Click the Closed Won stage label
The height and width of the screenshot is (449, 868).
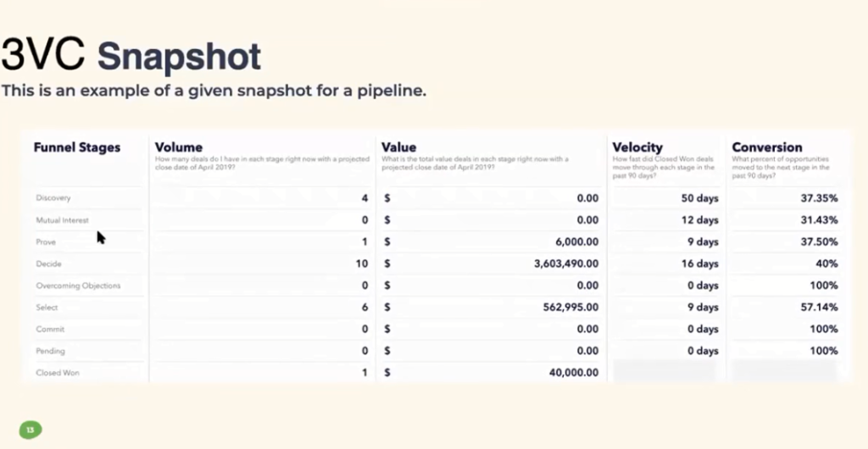click(58, 373)
